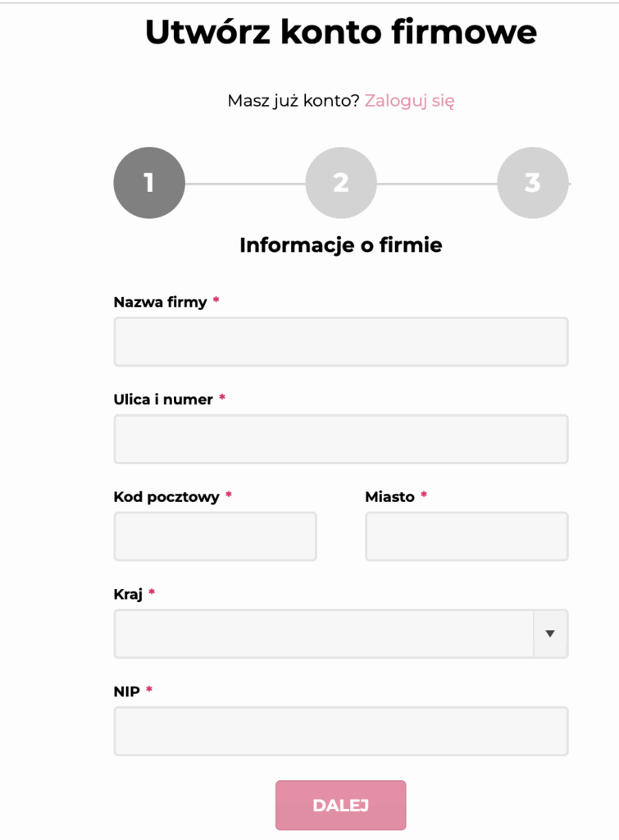The width and height of the screenshot is (619, 840).
Task: Click the Kraj field label
Action: [x=128, y=594]
